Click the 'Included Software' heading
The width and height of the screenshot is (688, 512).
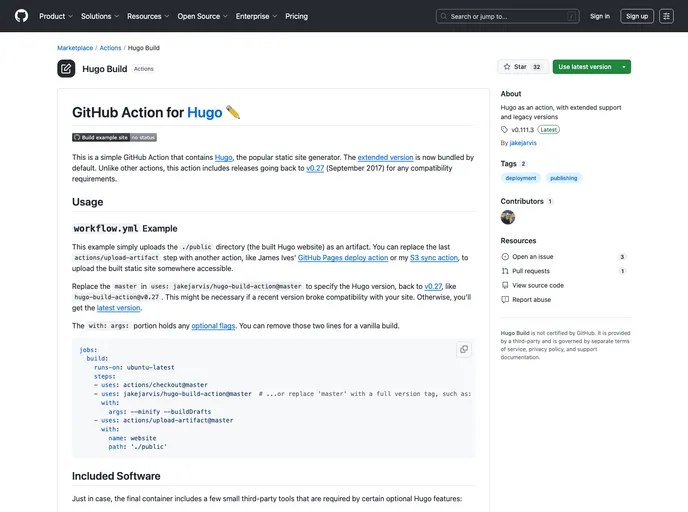(116, 476)
